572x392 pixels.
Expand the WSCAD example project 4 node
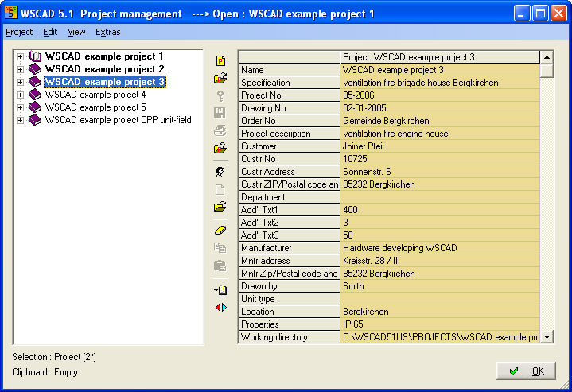[x=21, y=95]
